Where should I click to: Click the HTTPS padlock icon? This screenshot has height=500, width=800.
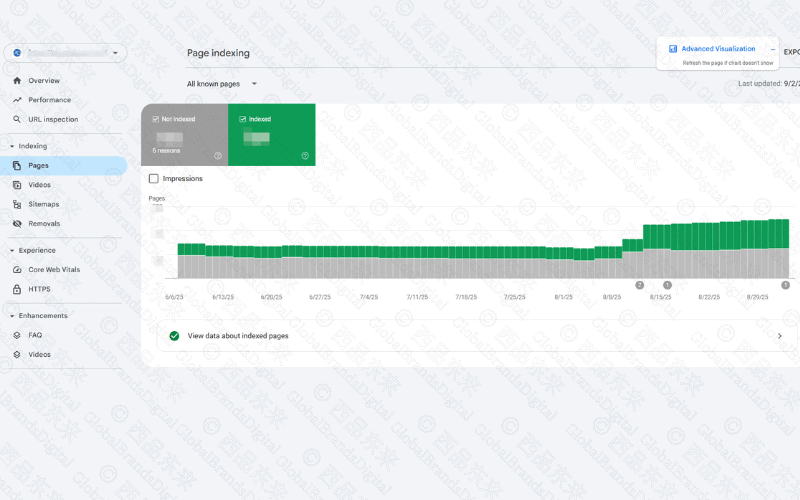[17, 289]
